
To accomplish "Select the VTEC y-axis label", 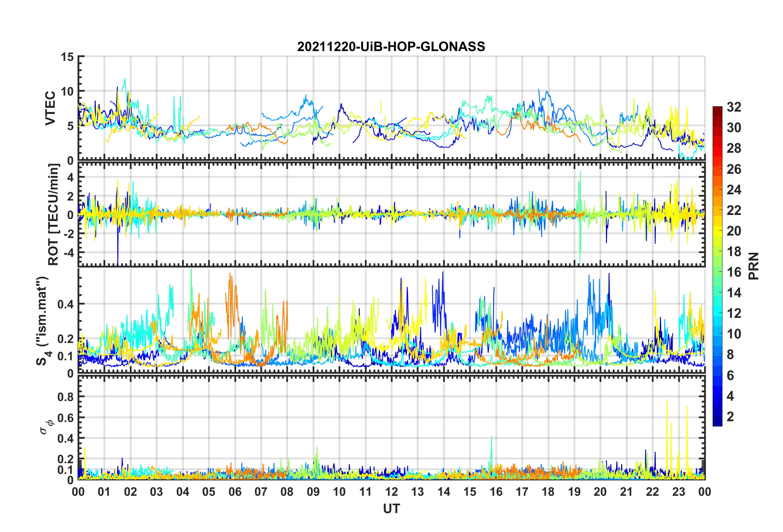I will pyautogui.click(x=50, y=108).
